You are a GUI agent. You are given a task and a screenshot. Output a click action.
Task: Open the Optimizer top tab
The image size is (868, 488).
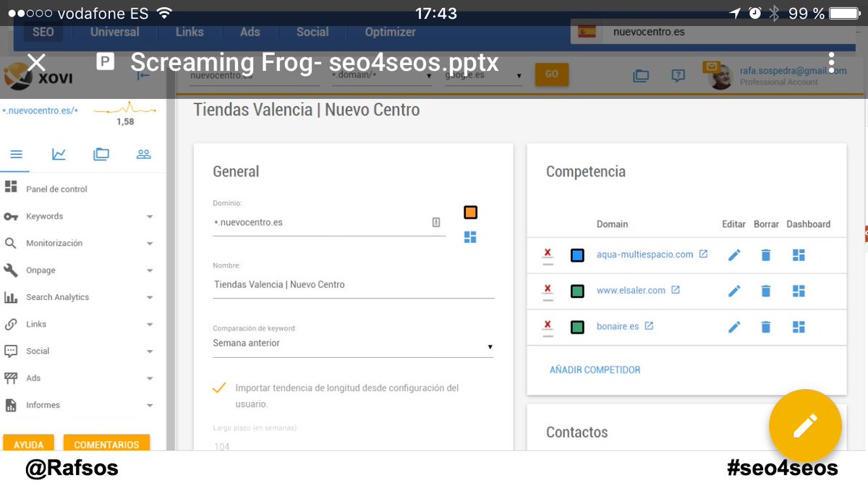click(390, 32)
